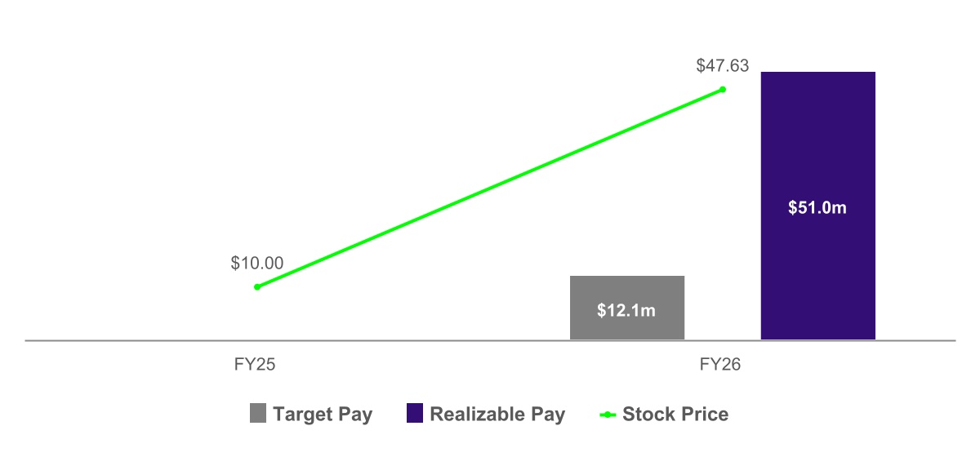Click the FY26 axis label

click(720, 365)
